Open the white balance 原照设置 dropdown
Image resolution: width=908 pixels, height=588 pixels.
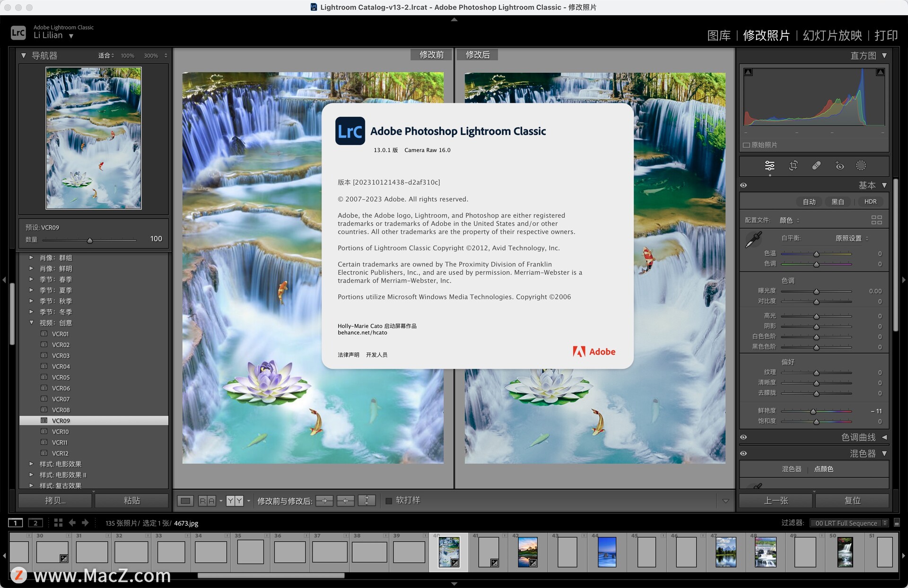[852, 238]
